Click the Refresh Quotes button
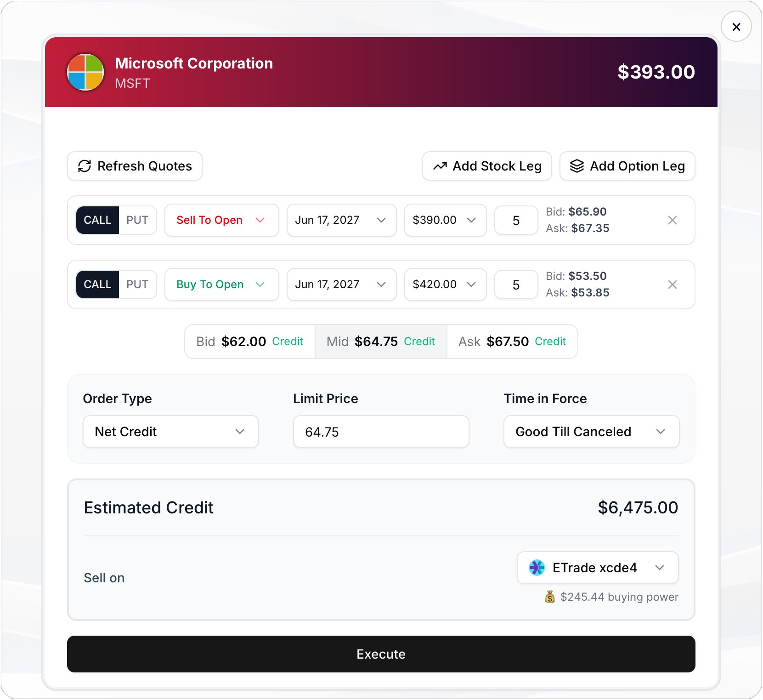Viewport: 763px width, 700px height. [x=134, y=166]
